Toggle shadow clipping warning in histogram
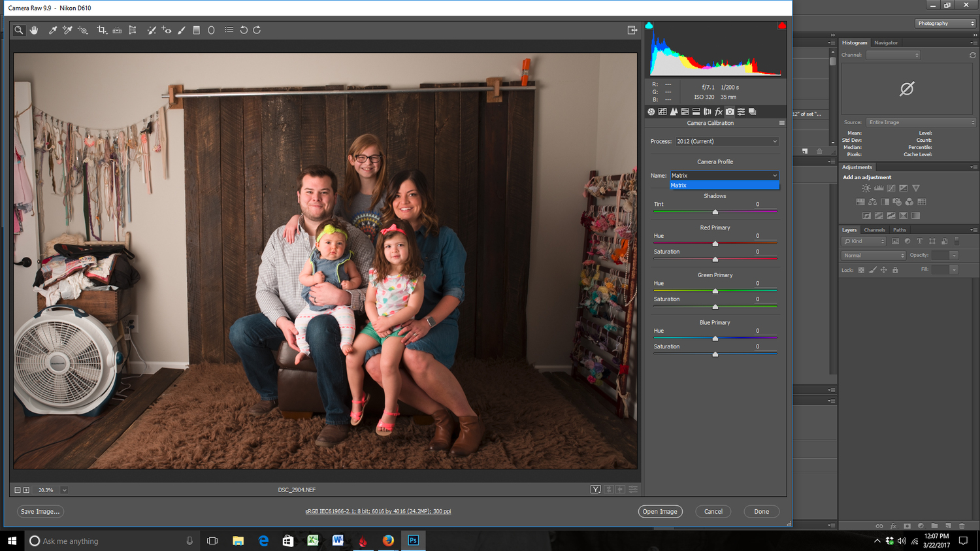Viewport: 980px width, 551px height. 649,25
